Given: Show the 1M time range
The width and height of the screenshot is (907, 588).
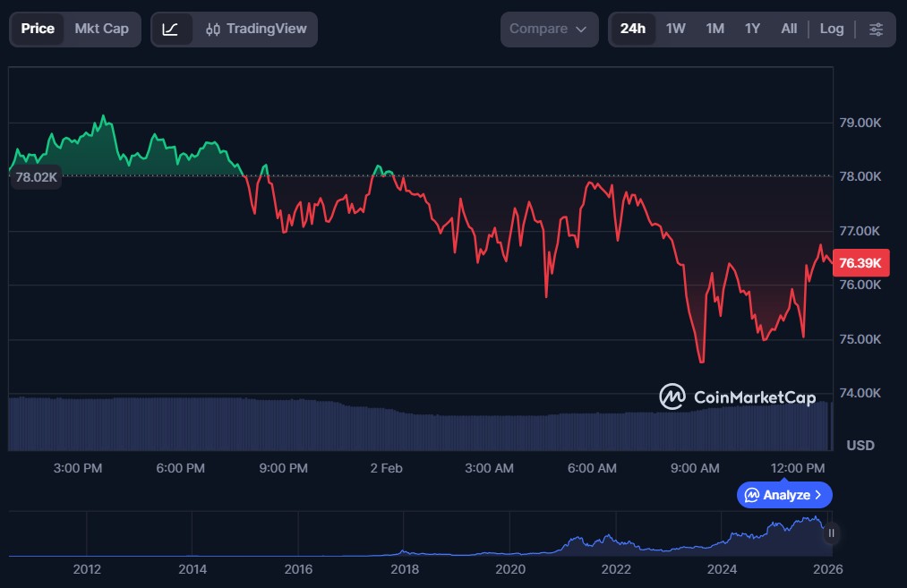Looking at the screenshot, I should click(714, 29).
